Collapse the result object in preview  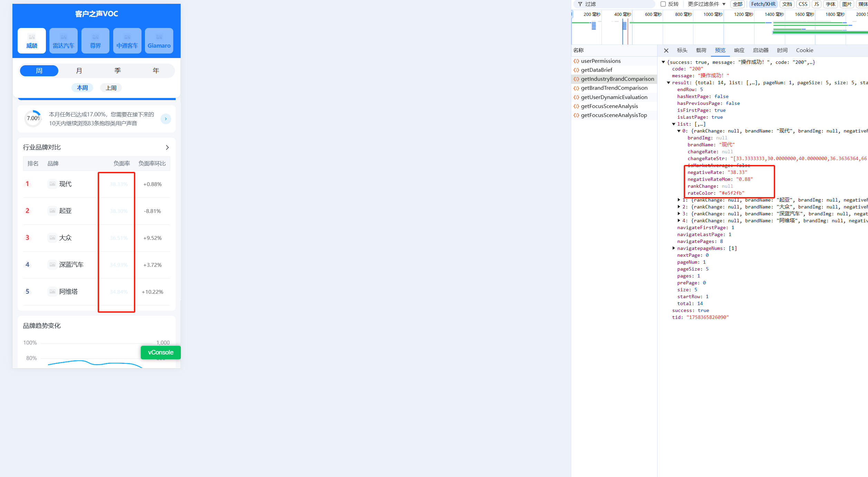(x=669, y=83)
